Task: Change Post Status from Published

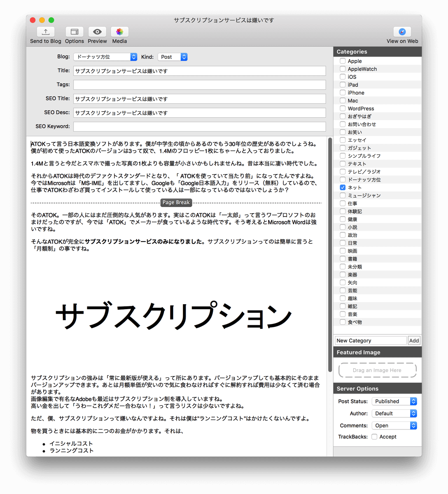Action: tap(394, 401)
